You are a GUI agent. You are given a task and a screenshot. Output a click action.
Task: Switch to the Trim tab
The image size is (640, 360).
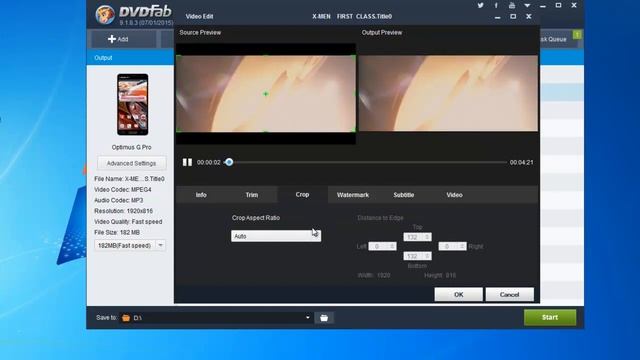click(252, 195)
